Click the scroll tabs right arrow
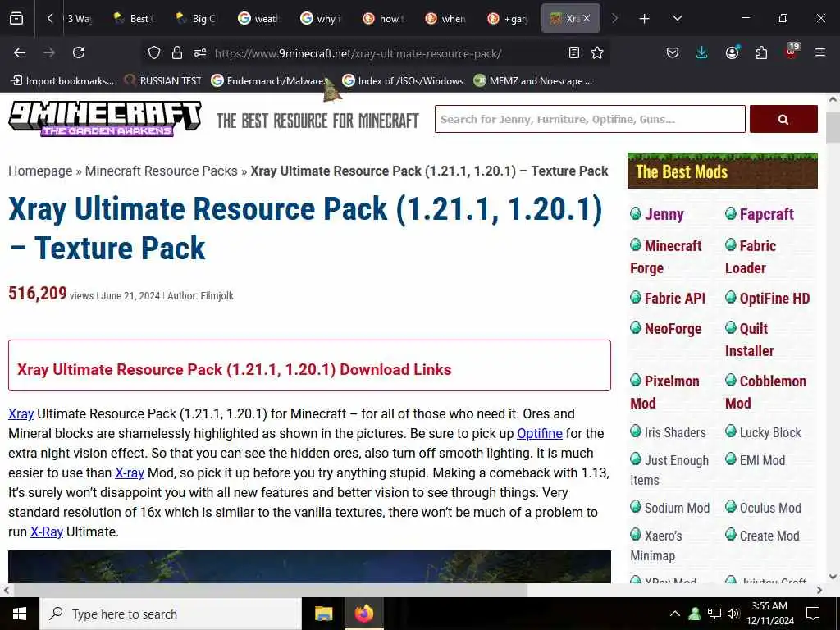The height and width of the screenshot is (630, 840). 614,18
